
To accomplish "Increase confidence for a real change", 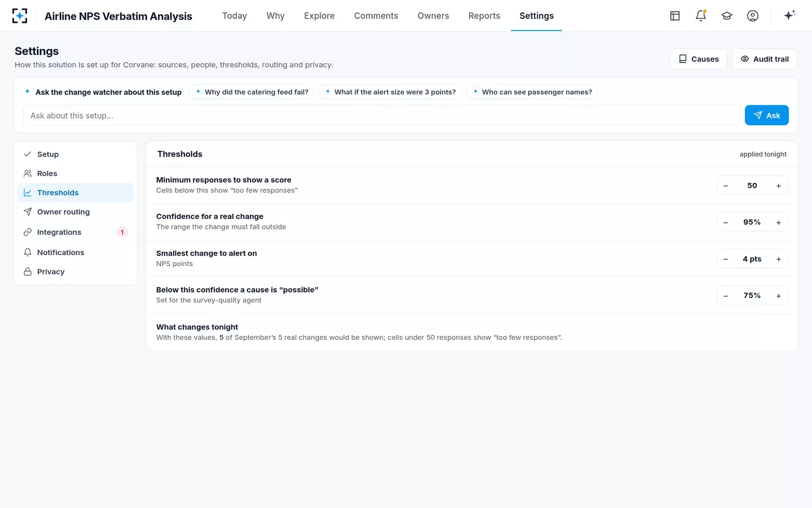I will [779, 222].
